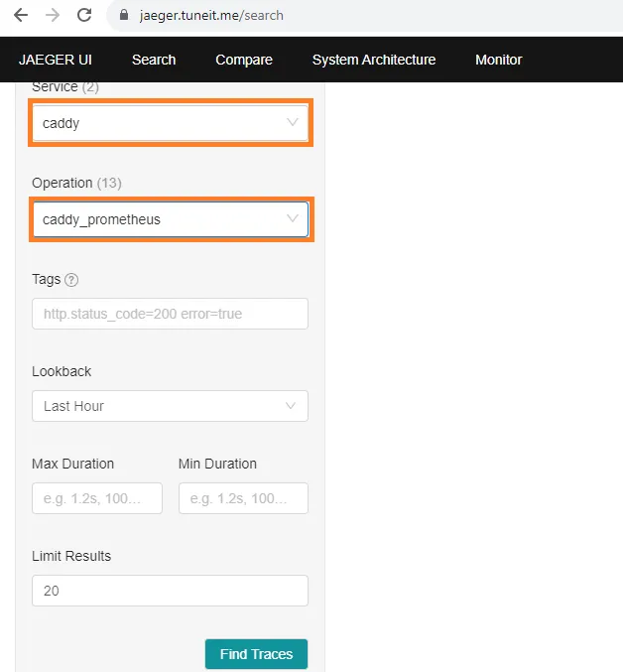
Task: Click the Min Duration input field
Action: coord(243,498)
